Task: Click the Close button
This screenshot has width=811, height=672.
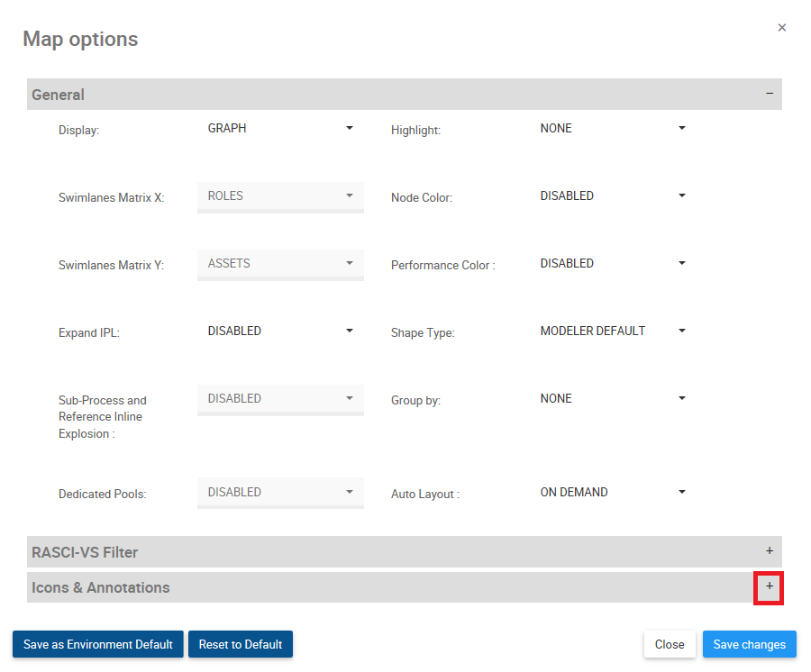Action: point(670,645)
